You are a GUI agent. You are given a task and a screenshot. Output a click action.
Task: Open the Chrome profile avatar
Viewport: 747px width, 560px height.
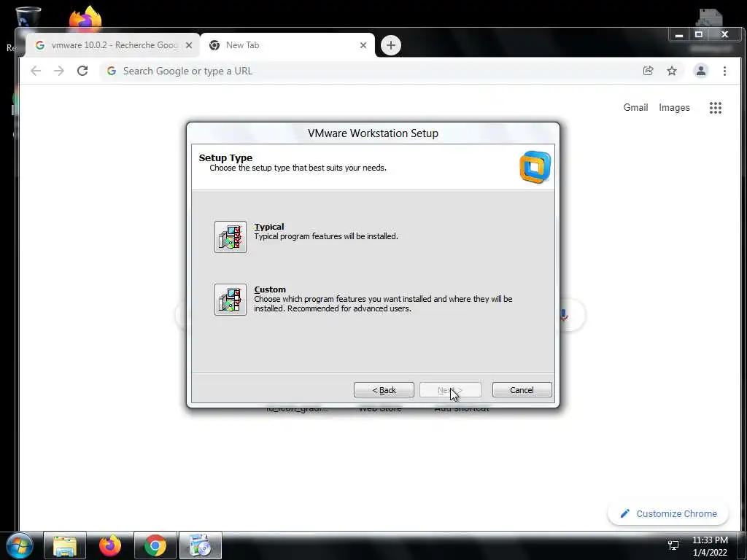coord(701,71)
